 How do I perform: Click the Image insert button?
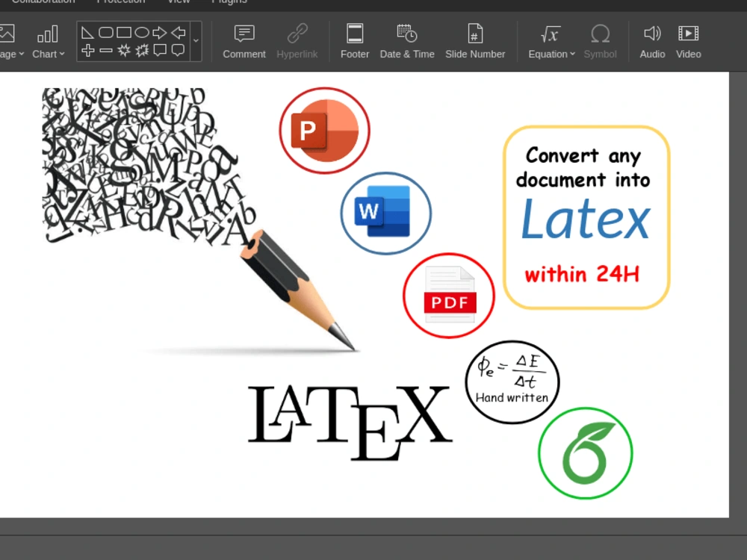pos(7,34)
